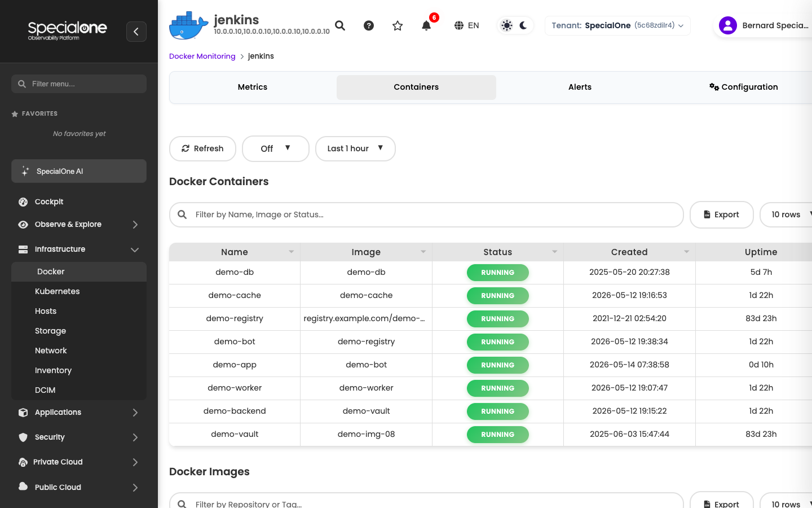This screenshot has height=508, width=812.
Task: Export the Docker Images table
Action: click(722, 501)
